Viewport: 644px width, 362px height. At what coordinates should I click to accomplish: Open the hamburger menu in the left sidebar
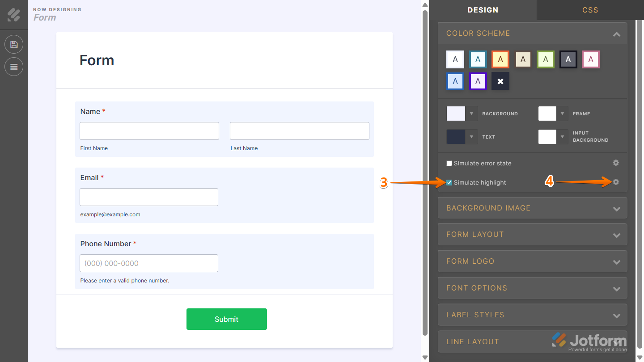point(13,66)
